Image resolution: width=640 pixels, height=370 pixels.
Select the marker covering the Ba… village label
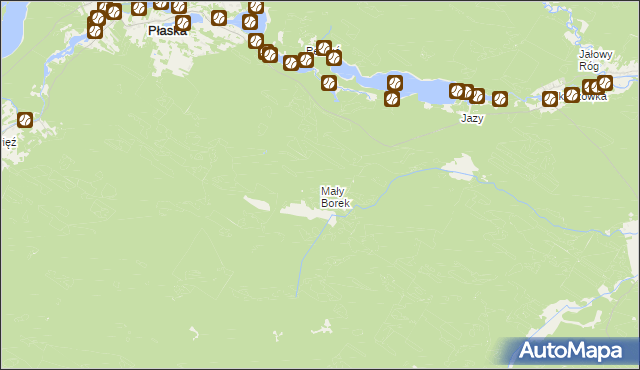tap(324, 48)
